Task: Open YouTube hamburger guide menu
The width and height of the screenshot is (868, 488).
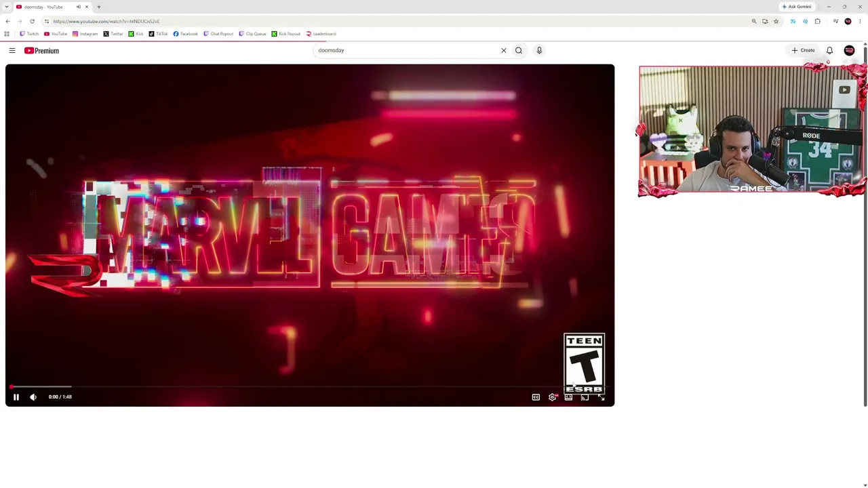Action: pos(12,50)
